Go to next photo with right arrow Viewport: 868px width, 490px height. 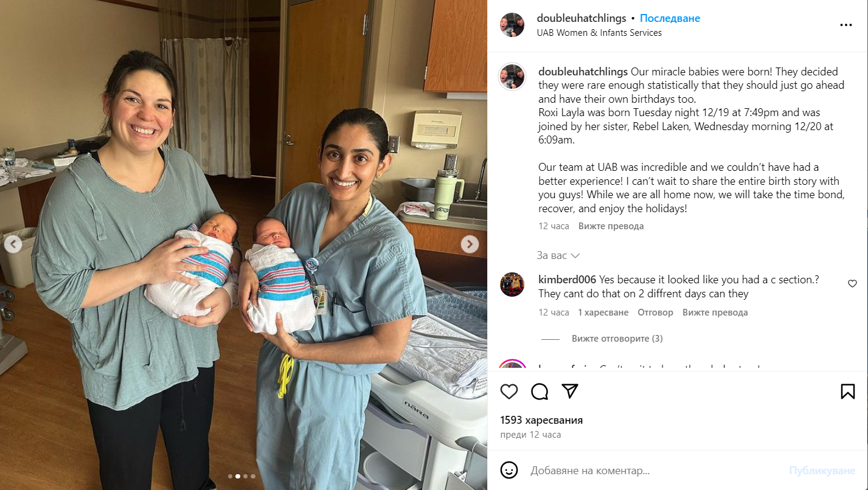(x=470, y=244)
